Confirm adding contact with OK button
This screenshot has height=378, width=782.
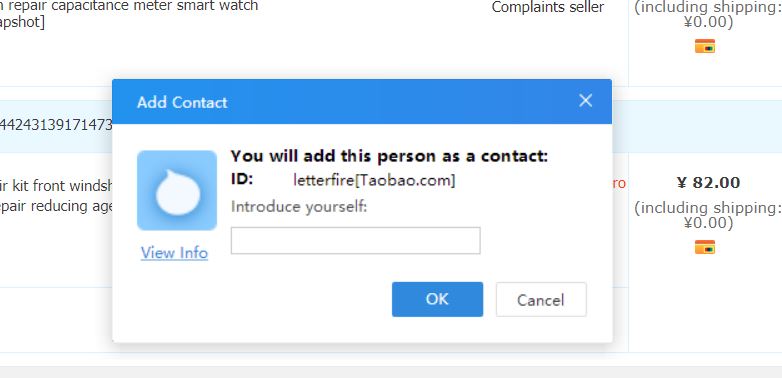point(437,299)
